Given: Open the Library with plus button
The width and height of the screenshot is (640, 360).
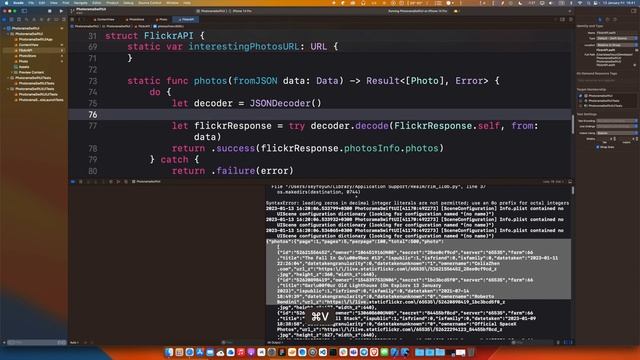Looking at the screenshot, I should pos(570,11).
